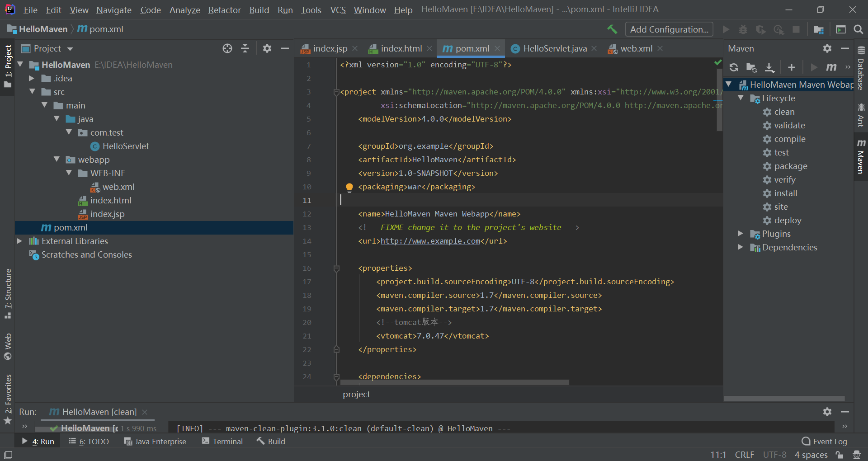
Task: Click the project breadcrumb below the editor
Action: [356, 394]
